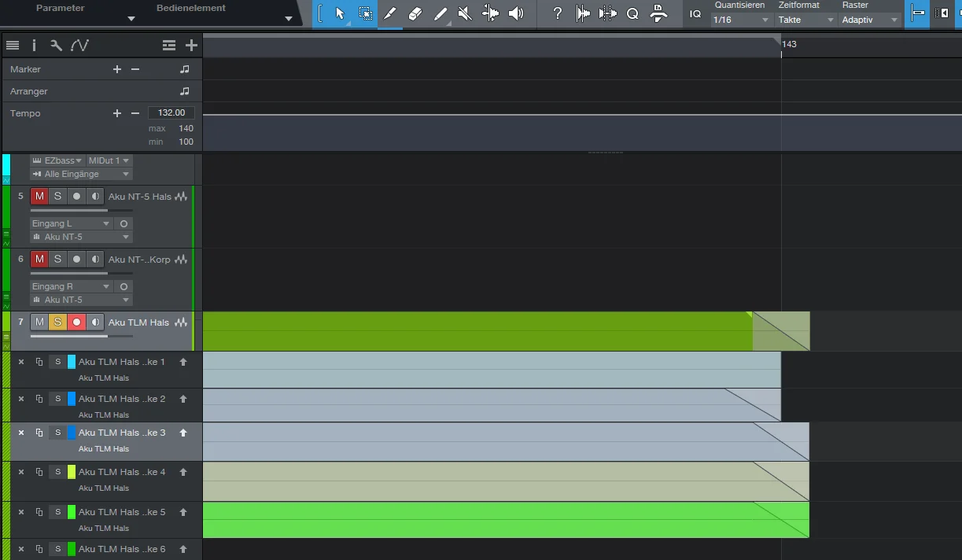Open the inspector info icon
This screenshot has width=962, height=560.
[34, 46]
